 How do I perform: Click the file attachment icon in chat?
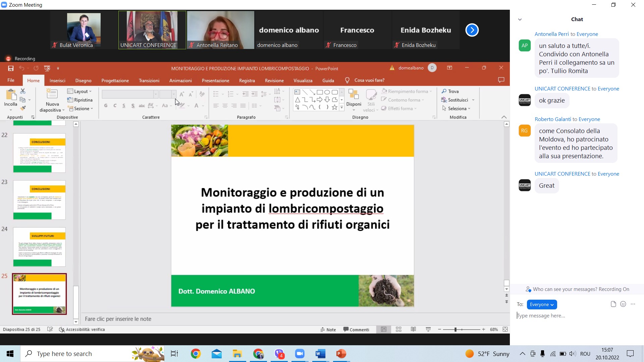click(613, 304)
